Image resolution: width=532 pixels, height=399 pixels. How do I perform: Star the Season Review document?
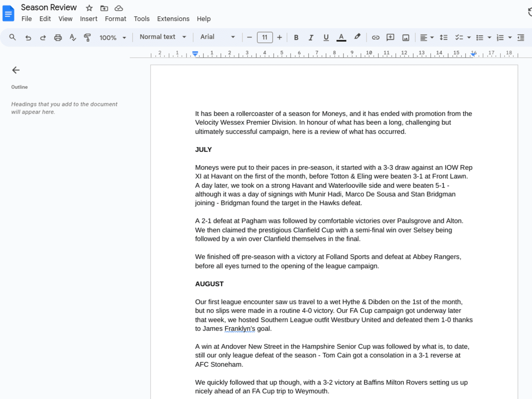(89, 8)
